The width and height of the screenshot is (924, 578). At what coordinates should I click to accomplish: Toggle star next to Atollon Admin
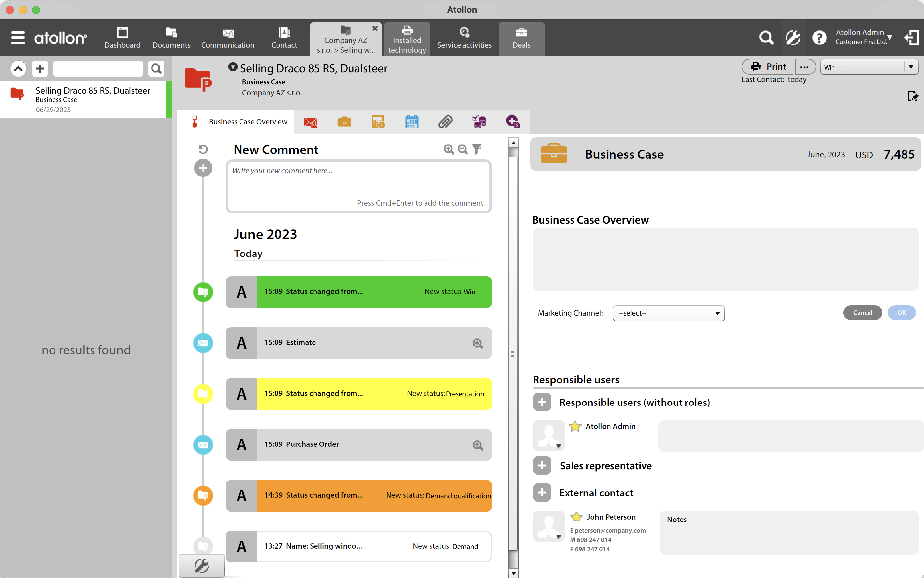click(575, 426)
